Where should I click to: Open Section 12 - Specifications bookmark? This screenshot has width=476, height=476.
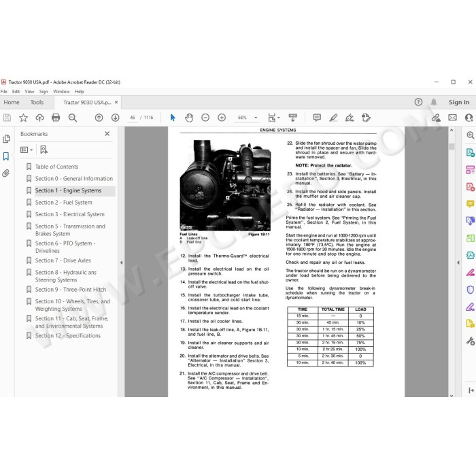click(x=68, y=336)
